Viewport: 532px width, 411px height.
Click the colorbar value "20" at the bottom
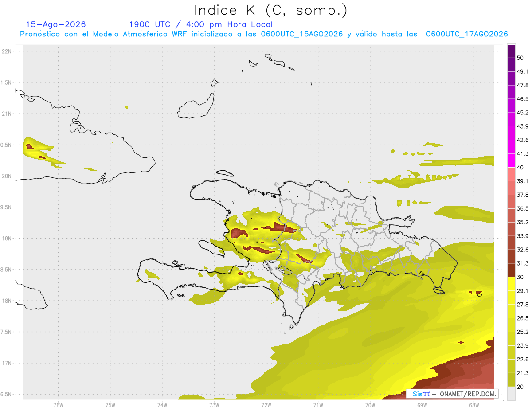tap(520, 387)
